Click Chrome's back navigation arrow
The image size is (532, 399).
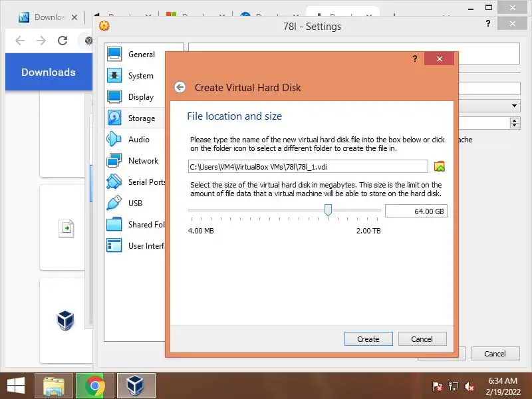click(20, 41)
